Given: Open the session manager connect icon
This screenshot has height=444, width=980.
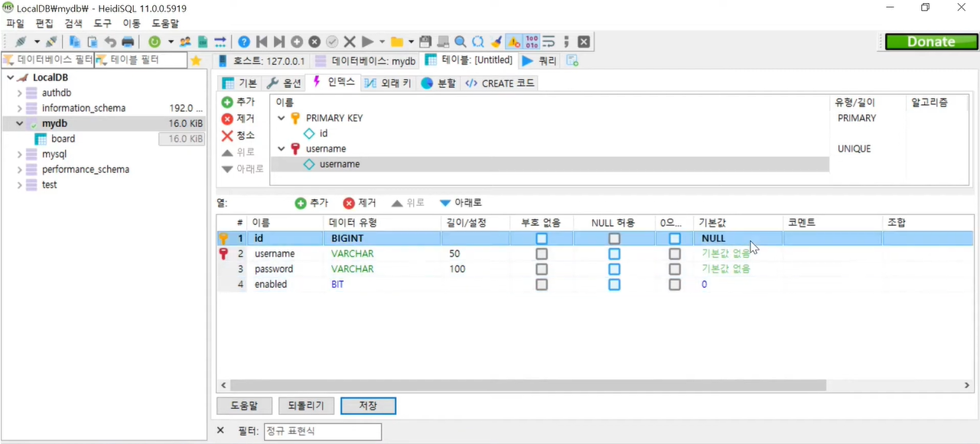Looking at the screenshot, I should 21,41.
